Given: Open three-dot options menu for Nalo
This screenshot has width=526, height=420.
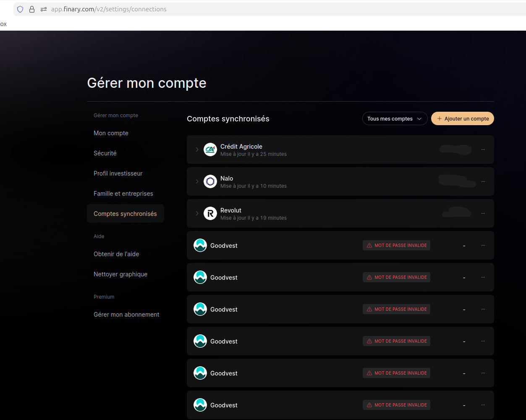Looking at the screenshot, I should (483, 181).
